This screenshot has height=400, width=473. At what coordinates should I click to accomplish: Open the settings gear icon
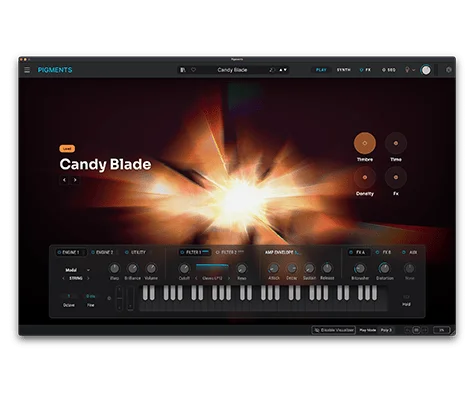tap(449, 70)
